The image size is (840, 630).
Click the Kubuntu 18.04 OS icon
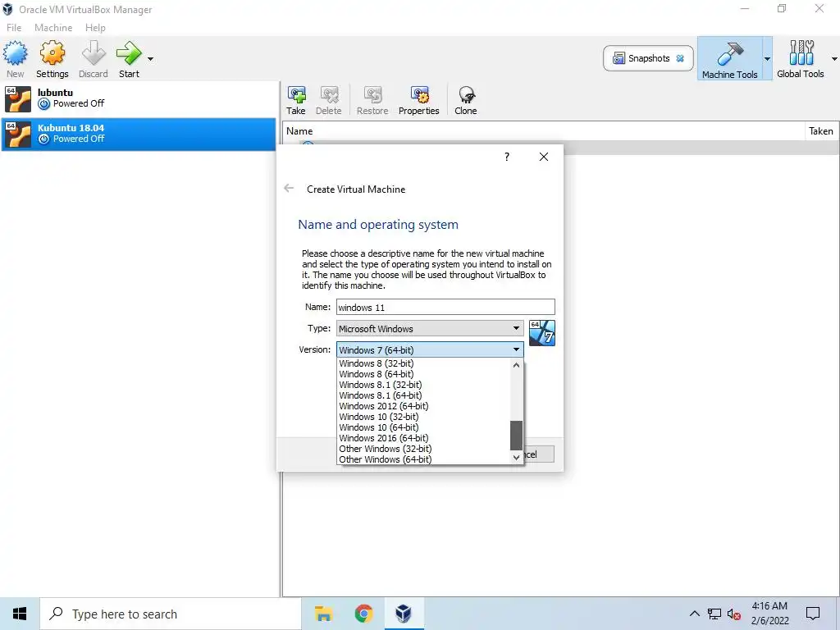point(18,134)
